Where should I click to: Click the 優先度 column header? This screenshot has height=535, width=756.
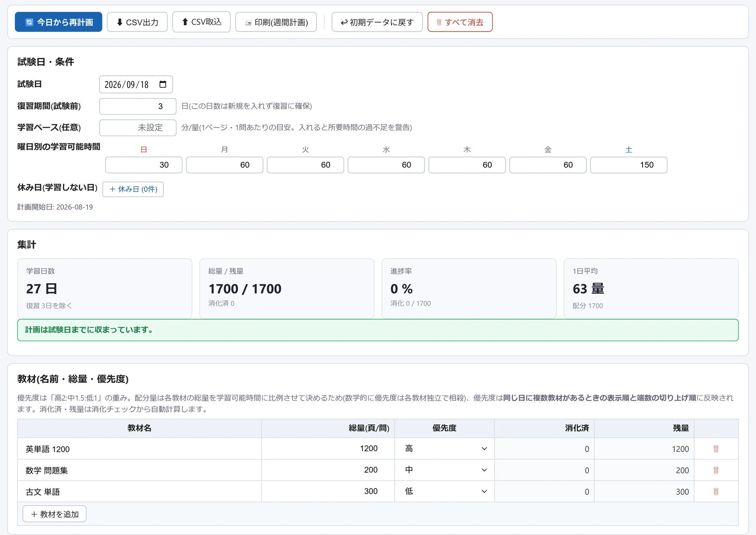pyautogui.click(x=445, y=428)
